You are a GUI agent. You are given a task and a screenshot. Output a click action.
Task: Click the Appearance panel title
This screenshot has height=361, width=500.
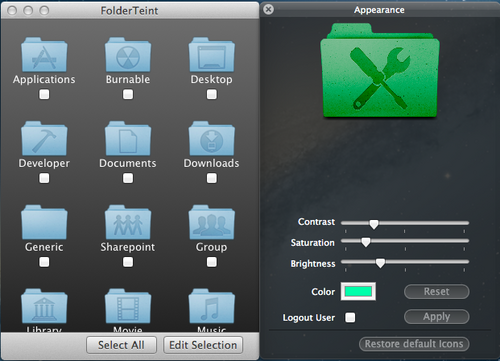(379, 10)
